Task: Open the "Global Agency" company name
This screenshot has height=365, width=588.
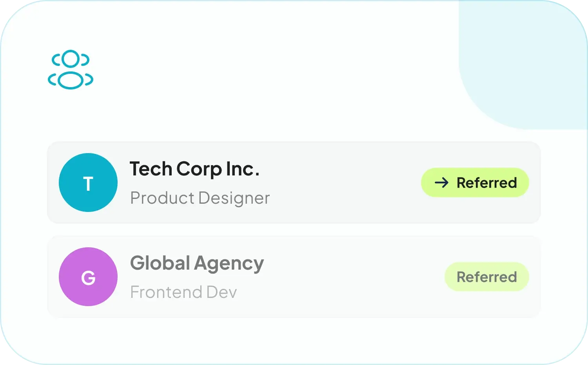Action: 197,263
